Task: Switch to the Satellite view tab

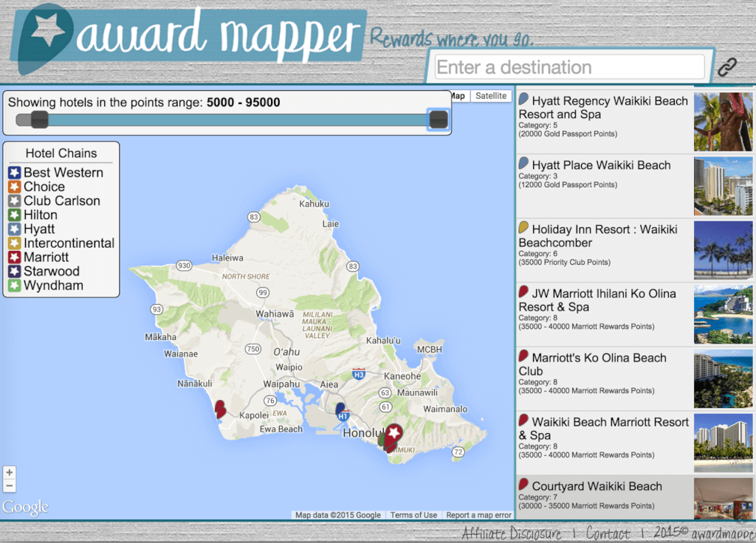Action: tap(491, 96)
